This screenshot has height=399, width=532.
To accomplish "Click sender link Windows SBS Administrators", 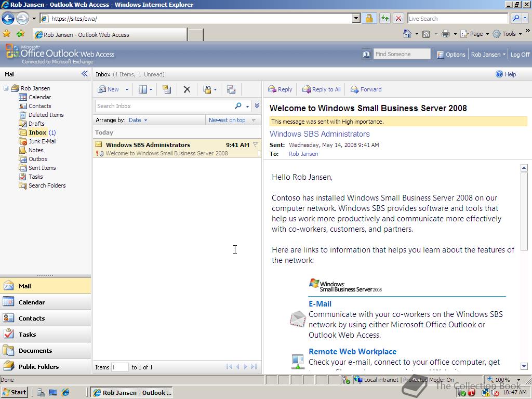I will (x=320, y=134).
